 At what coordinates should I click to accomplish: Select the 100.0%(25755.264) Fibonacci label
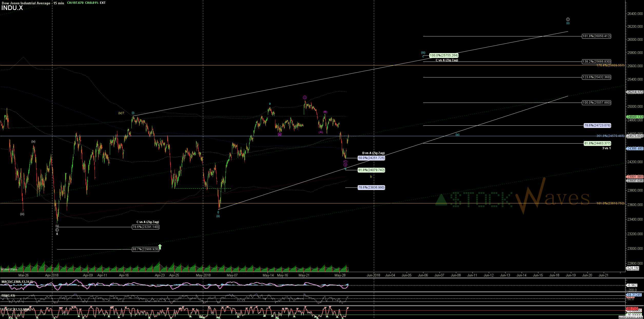pyautogui.click(x=444, y=55)
